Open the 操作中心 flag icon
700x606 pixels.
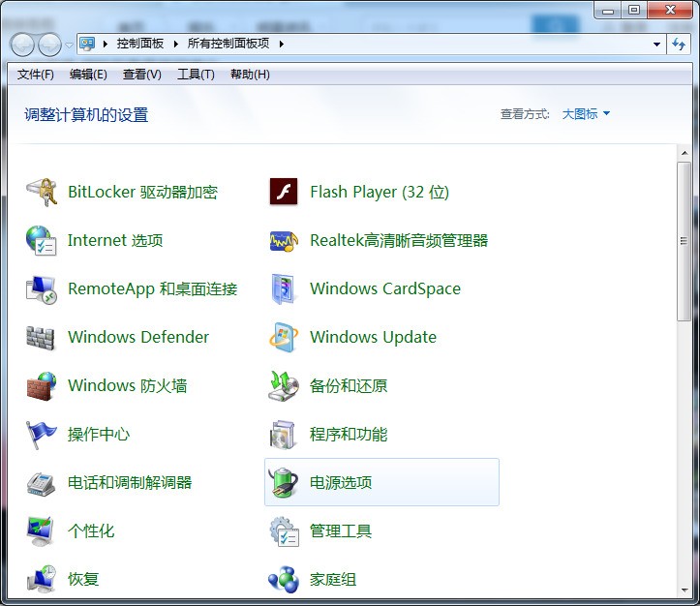(41, 435)
